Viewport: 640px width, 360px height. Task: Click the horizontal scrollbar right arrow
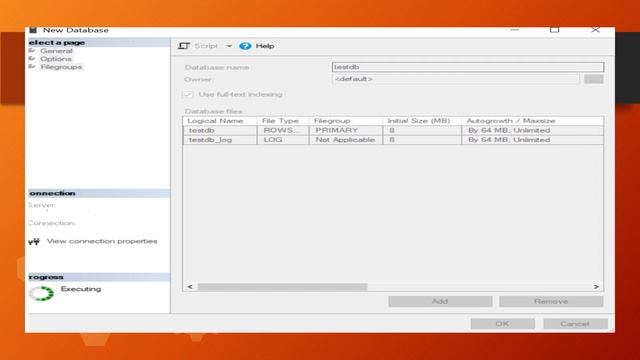click(x=596, y=287)
